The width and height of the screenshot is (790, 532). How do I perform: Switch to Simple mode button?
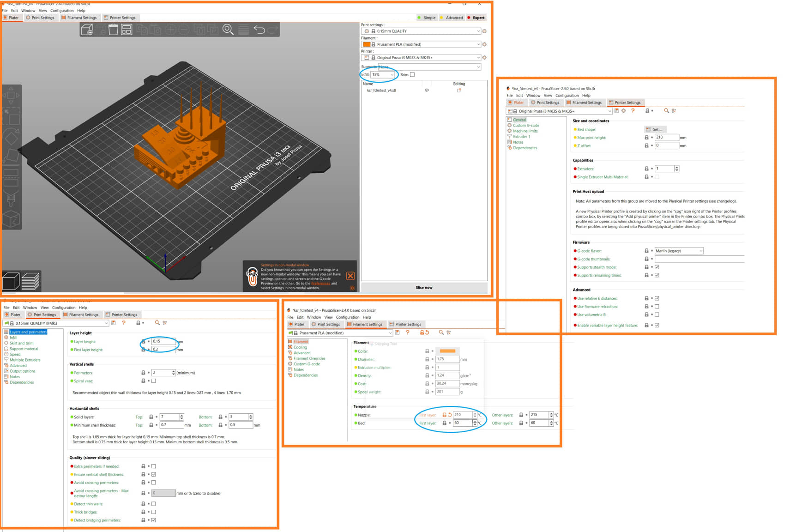427,18
